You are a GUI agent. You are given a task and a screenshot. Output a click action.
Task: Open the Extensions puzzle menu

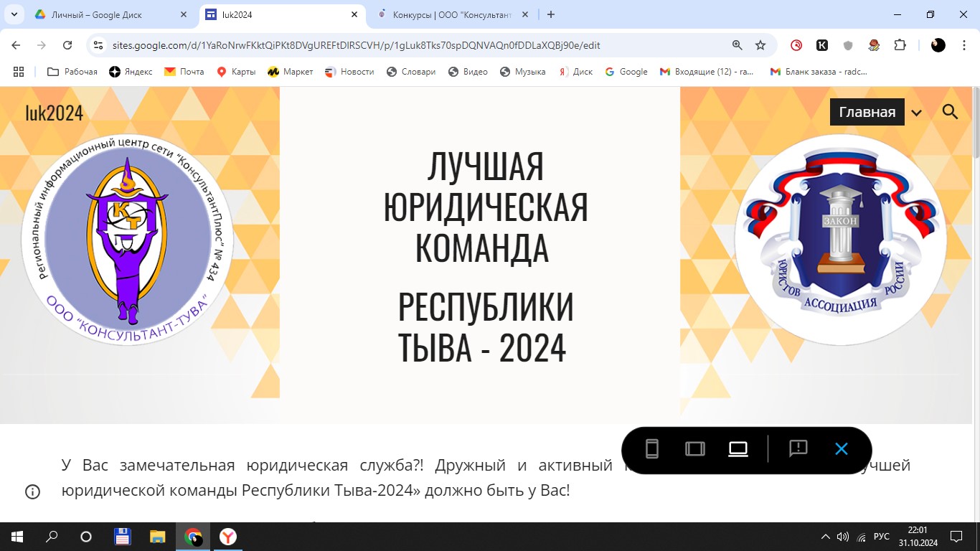[900, 45]
